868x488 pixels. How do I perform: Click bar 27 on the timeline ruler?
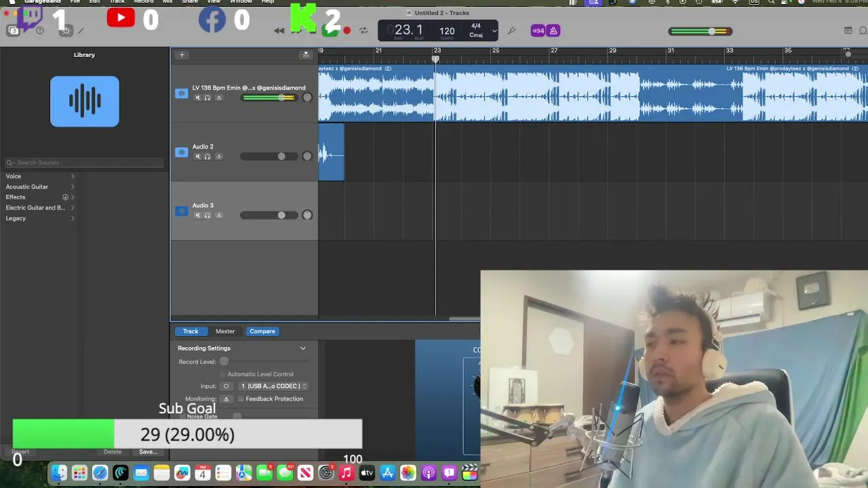[554, 51]
